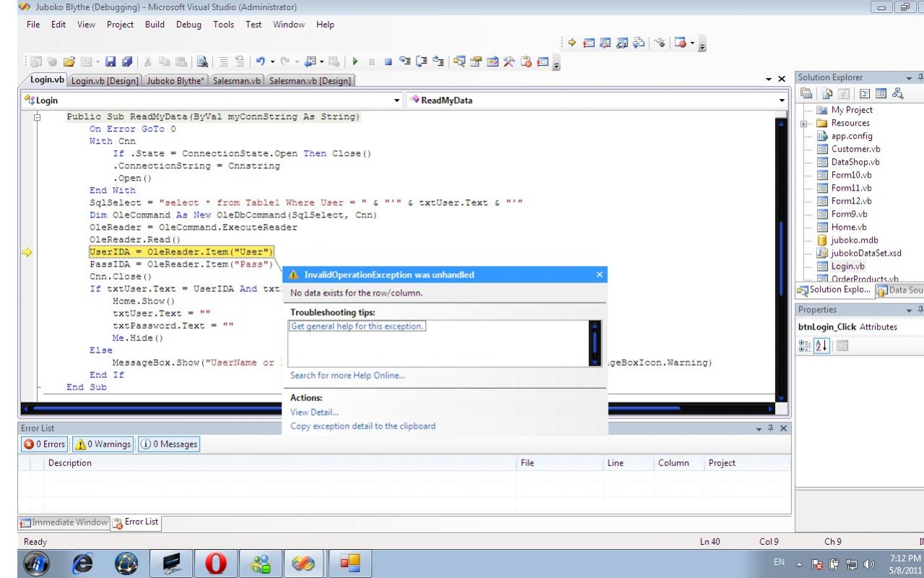Close the InvalidOperationException popup

click(599, 275)
